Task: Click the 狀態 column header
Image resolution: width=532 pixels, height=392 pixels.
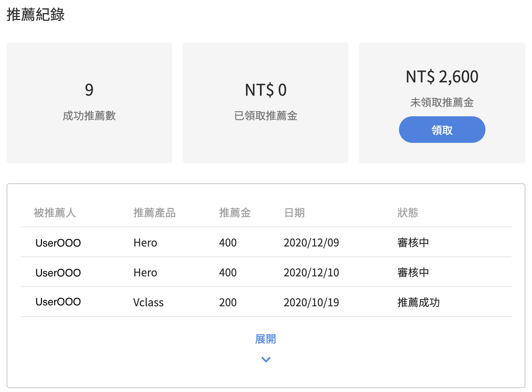Action: (x=408, y=213)
